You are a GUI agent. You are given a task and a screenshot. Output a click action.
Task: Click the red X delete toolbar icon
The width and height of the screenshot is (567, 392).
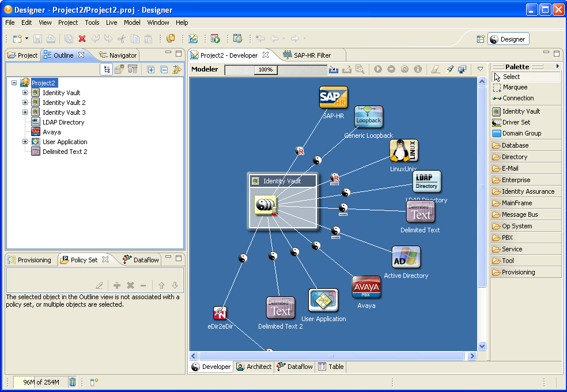[82, 39]
